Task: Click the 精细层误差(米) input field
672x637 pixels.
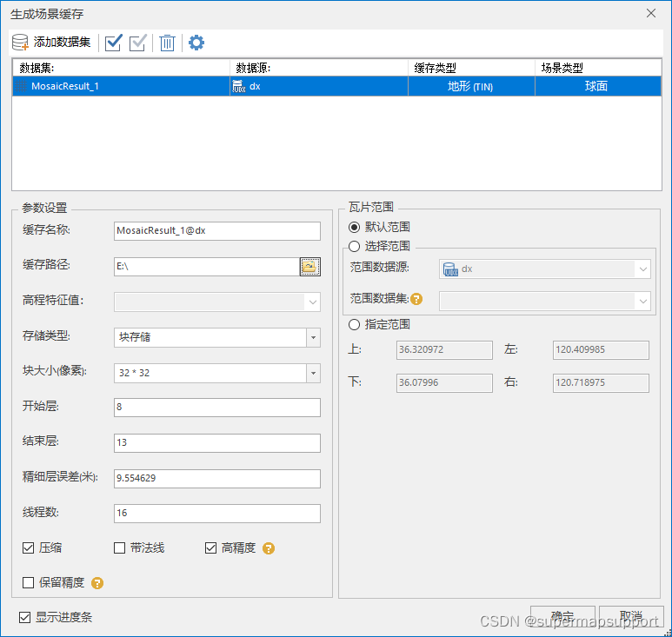Action: point(217,479)
